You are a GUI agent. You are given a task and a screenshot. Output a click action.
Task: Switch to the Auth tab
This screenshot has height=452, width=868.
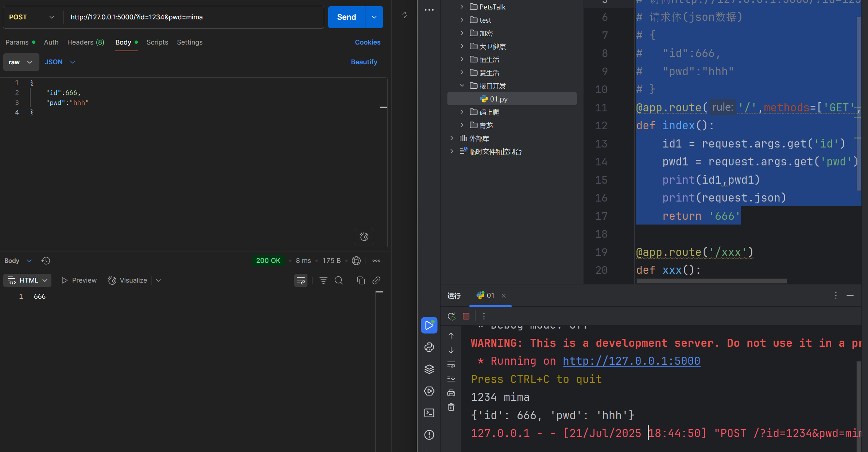click(x=51, y=42)
